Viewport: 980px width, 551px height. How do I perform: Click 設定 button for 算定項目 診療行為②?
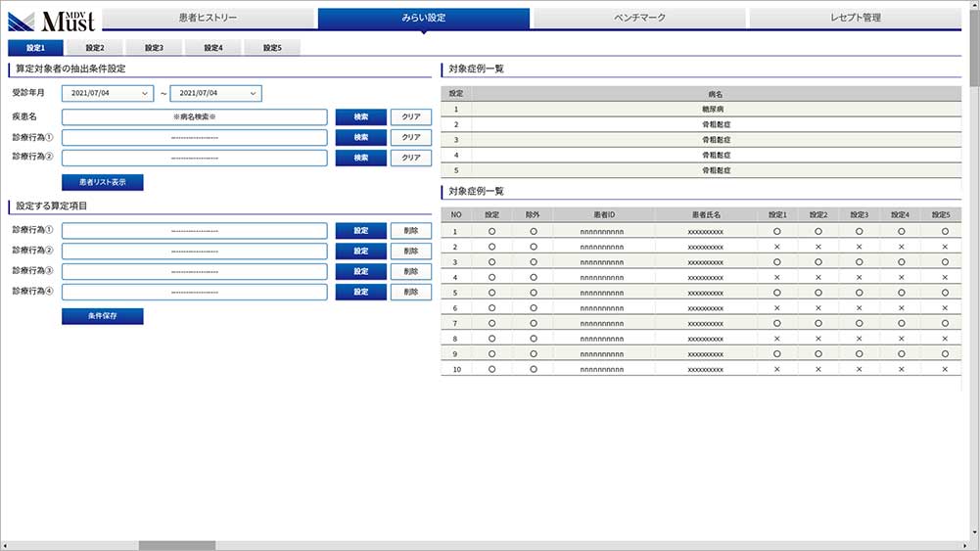coord(360,252)
